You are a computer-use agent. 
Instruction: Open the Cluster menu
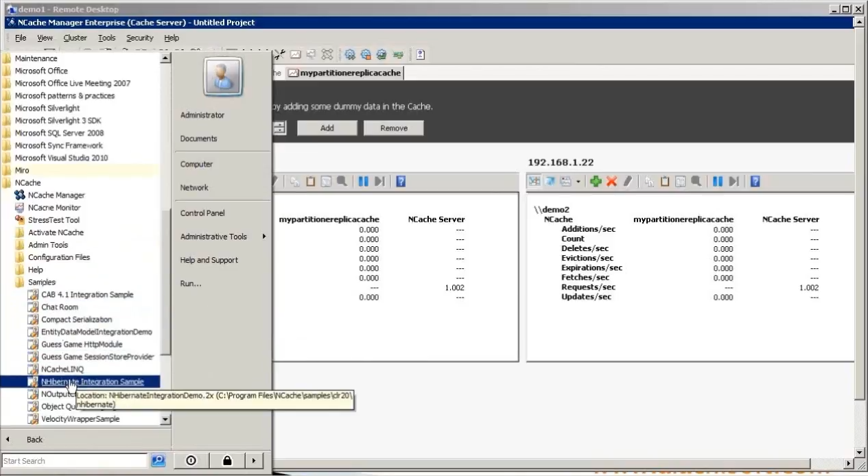tap(75, 38)
